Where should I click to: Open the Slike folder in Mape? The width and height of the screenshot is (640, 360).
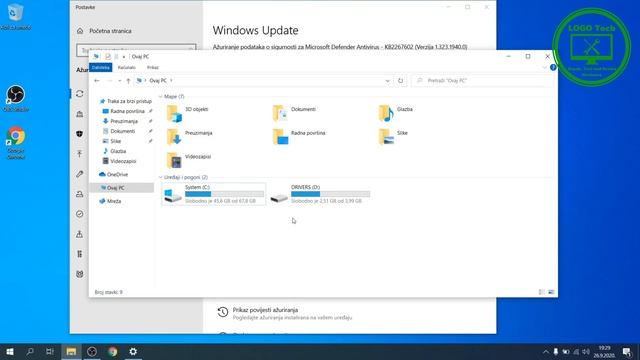point(393,137)
